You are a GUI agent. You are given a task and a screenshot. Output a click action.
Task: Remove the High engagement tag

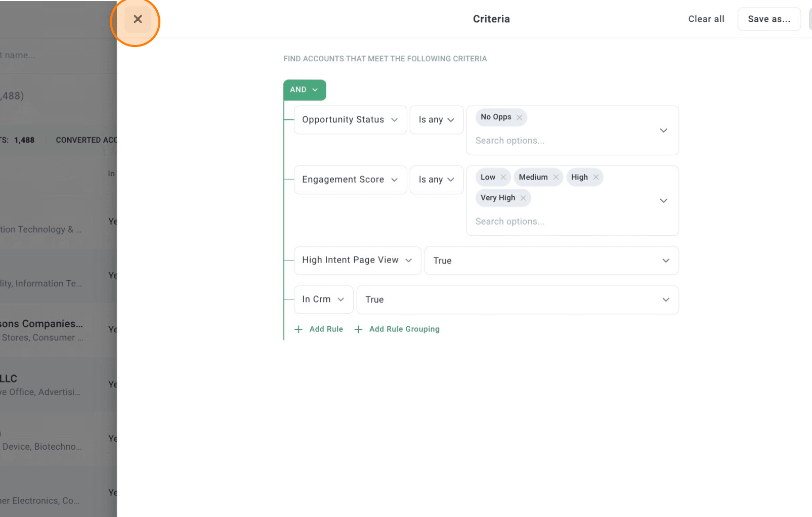[596, 177]
